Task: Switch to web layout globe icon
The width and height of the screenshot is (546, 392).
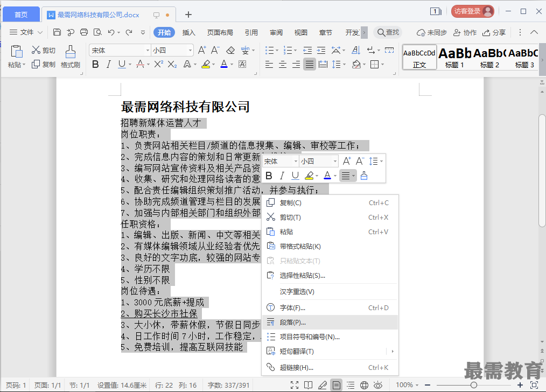Action: coord(364,385)
